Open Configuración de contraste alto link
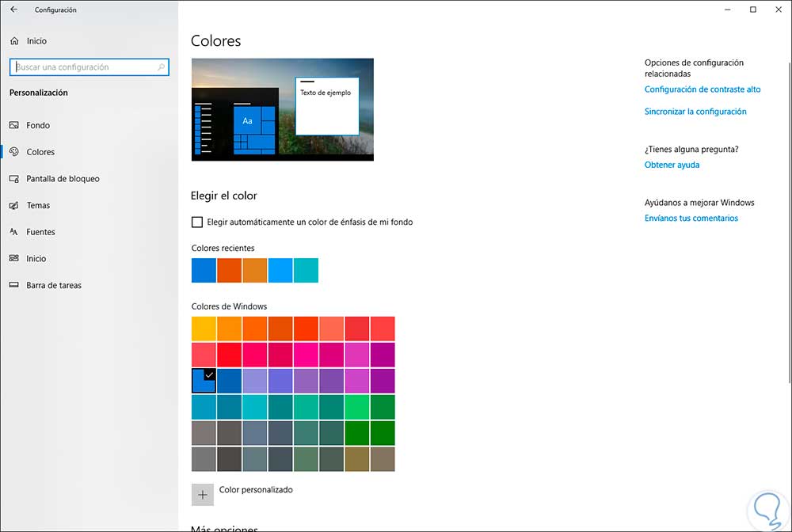Screen dimensions: 792x532 coord(702,89)
